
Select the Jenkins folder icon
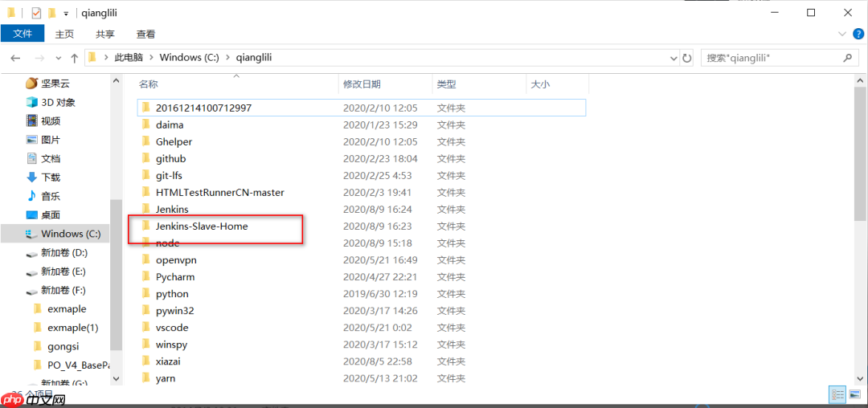coord(146,209)
